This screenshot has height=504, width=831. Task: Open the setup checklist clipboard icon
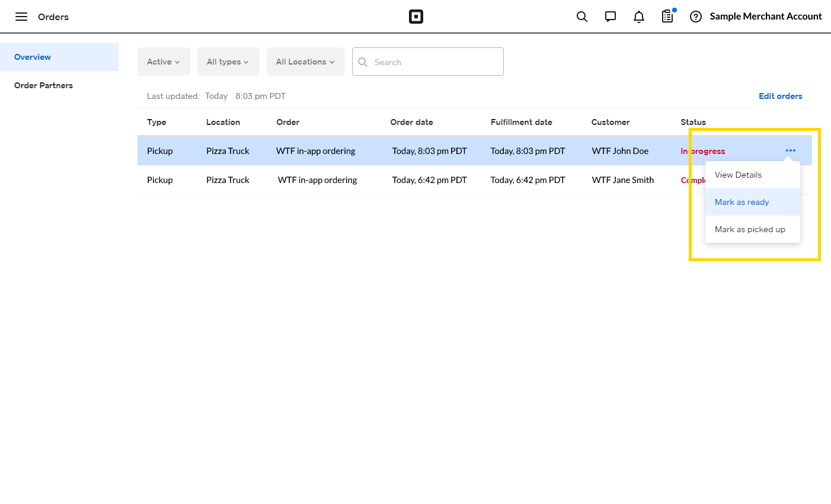(x=667, y=16)
